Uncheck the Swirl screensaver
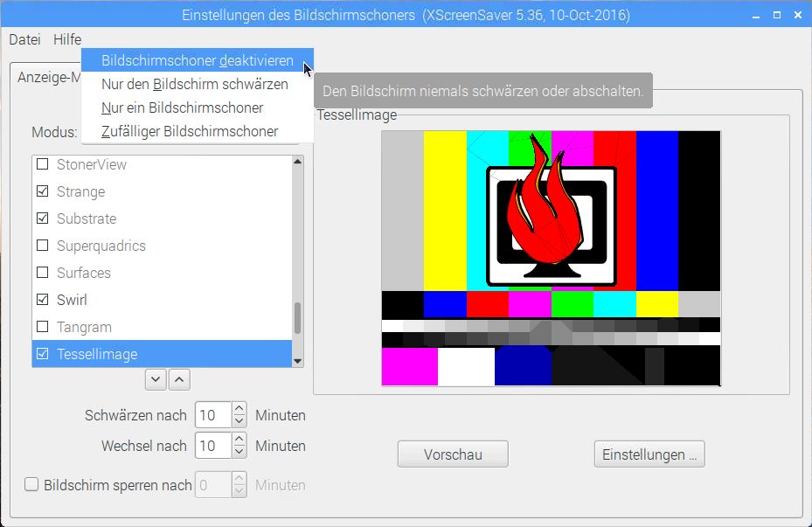The image size is (812, 527). point(43,299)
